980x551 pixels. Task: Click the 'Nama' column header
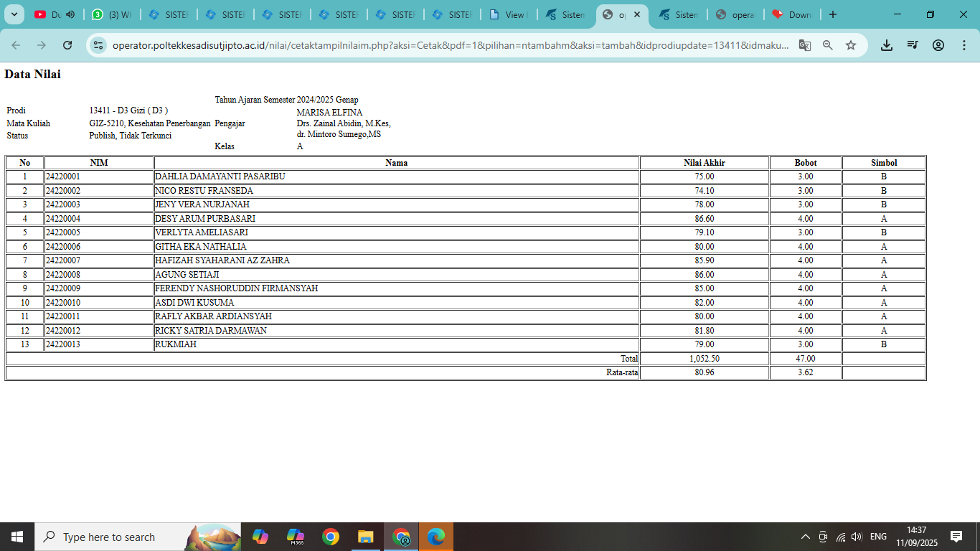397,163
